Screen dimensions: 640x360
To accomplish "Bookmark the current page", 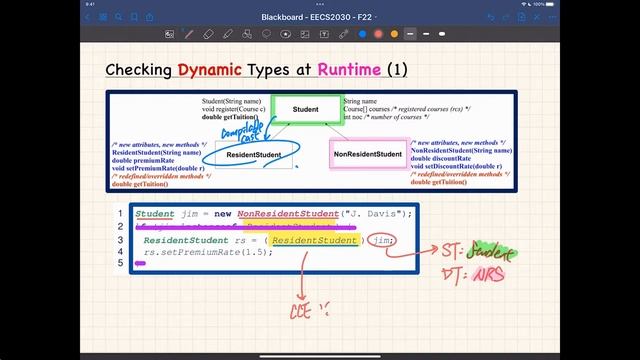I will 134,17.
